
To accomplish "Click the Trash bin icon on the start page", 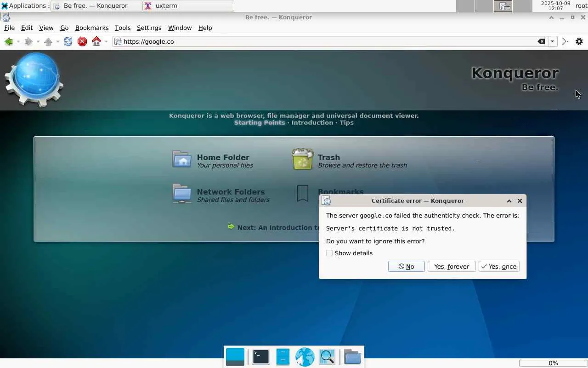I will click(x=303, y=159).
